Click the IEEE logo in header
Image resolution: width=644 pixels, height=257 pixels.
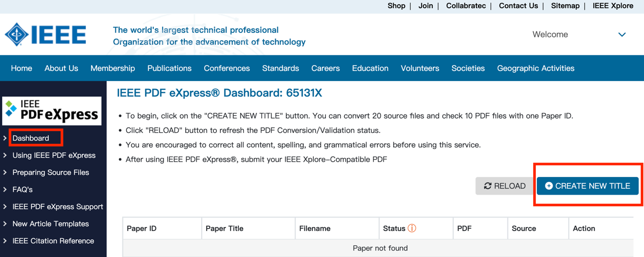pyautogui.click(x=46, y=34)
